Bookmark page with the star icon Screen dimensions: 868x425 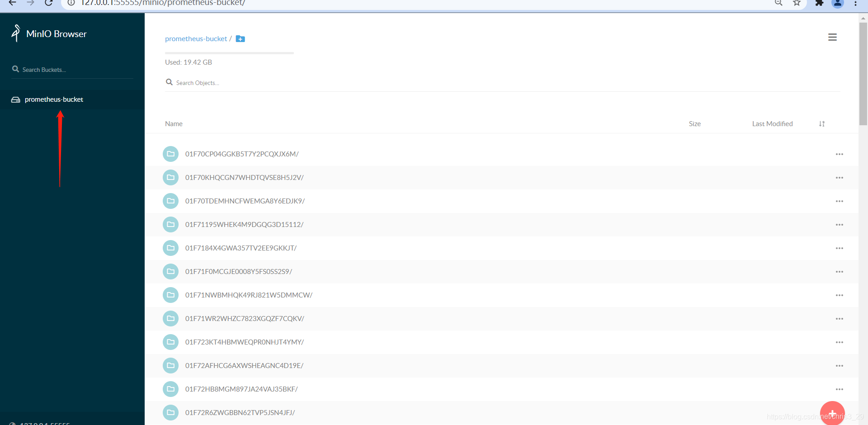(x=797, y=3)
